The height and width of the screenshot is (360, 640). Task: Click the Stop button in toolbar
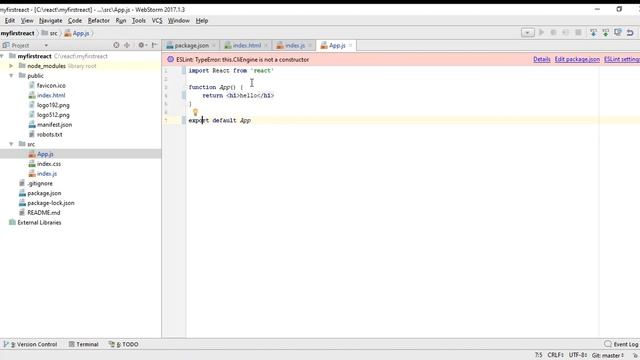578,32
